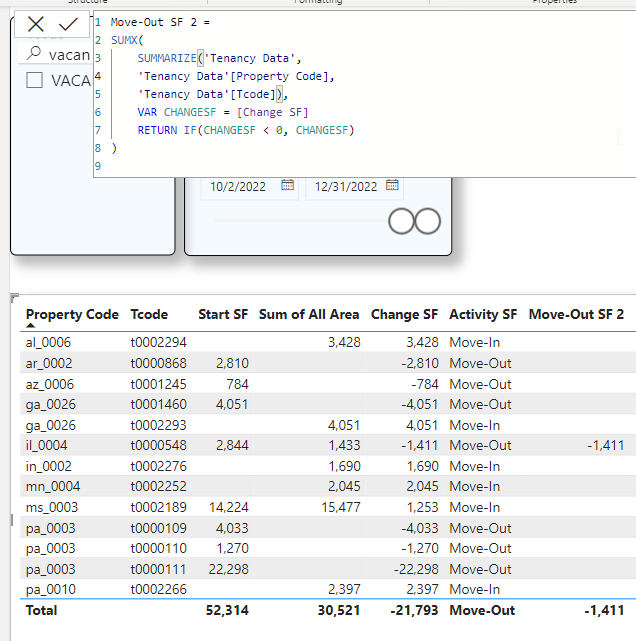The image size is (636, 641).
Task: Select the pa_0010 property cell
Action: tap(50, 589)
